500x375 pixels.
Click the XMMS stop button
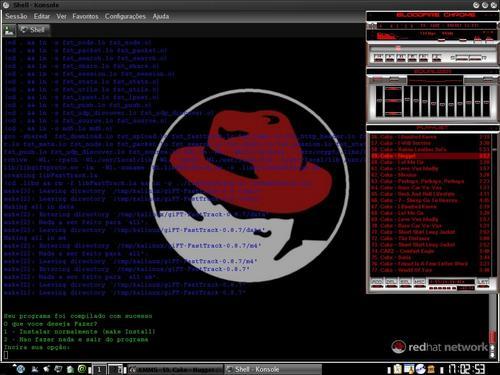(x=412, y=58)
